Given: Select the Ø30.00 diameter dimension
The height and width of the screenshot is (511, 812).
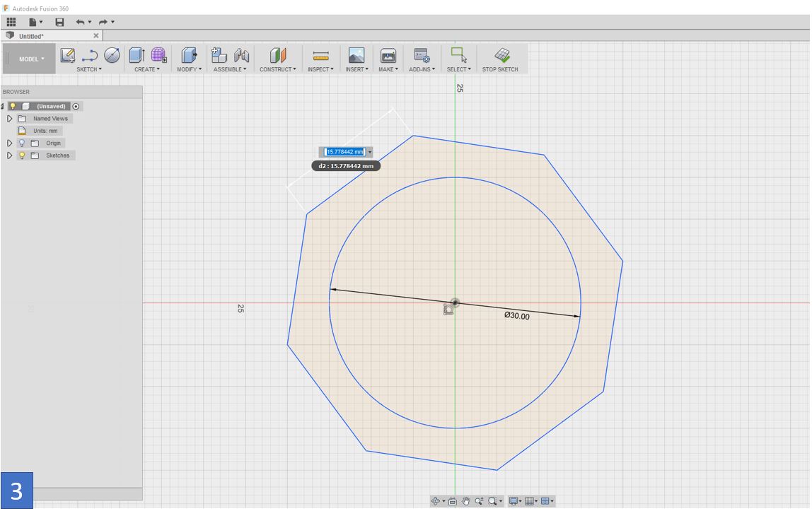Looking at the screenshot, I should point(517,315).
